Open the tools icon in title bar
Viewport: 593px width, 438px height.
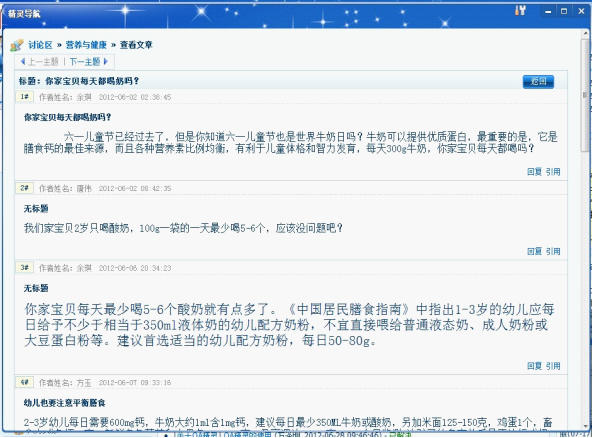point(520,11)
